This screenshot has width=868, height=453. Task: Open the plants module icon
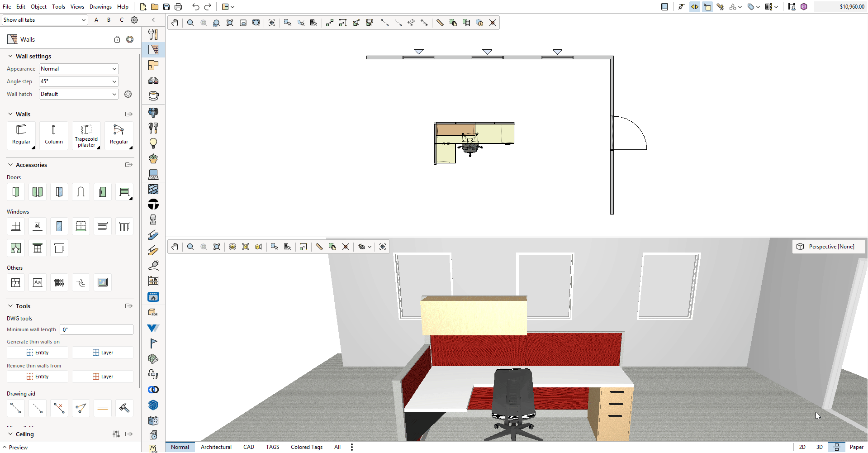point(153,159)
